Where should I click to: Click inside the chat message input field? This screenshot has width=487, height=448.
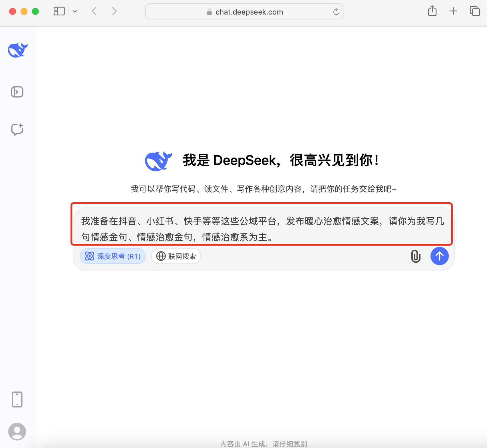263,229
